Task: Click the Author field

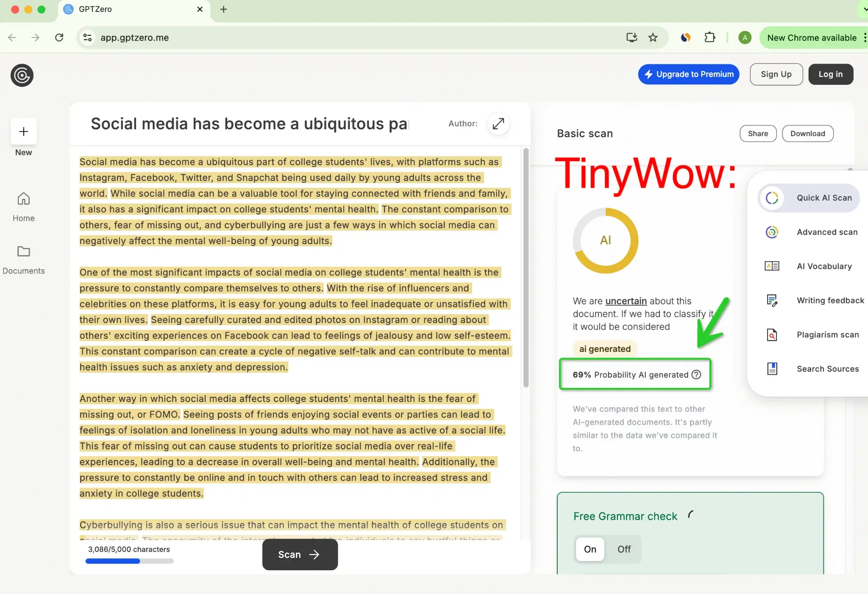Action: [463, 123]
